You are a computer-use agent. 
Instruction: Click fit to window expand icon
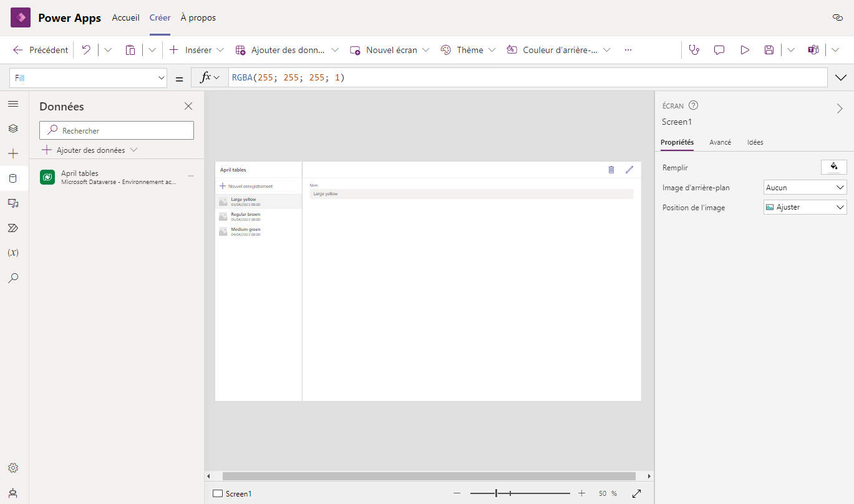[x=637, y=493]
